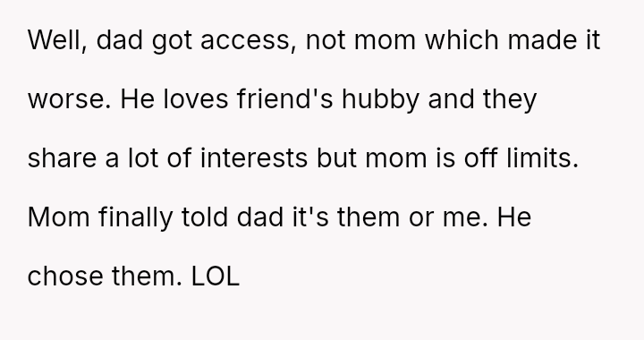Click the word "friend's" in the text
The image size is (644, 340).
284,99
